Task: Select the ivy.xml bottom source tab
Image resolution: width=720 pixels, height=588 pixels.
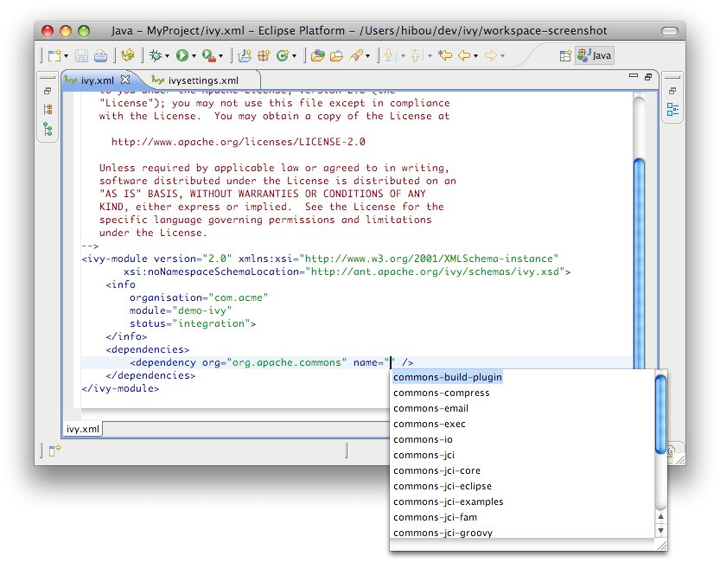Action: [83, 428]
